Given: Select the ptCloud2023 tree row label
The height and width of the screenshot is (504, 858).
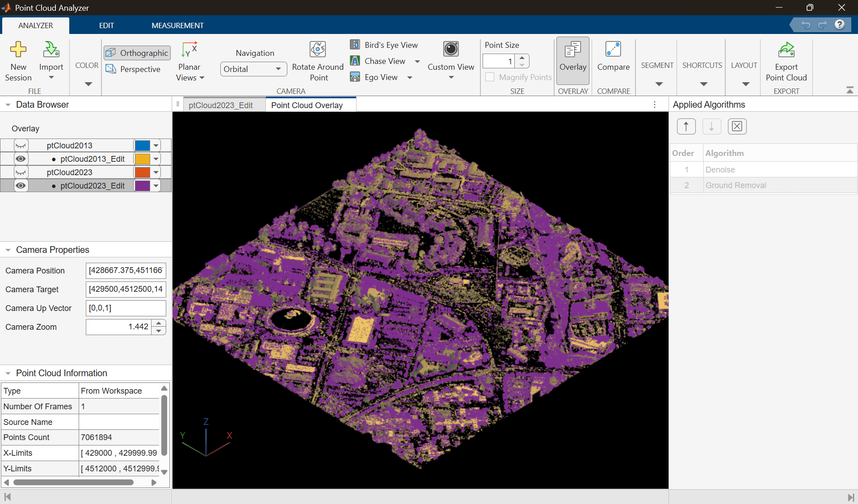Looking at the screenshot, I should (69, 172).
